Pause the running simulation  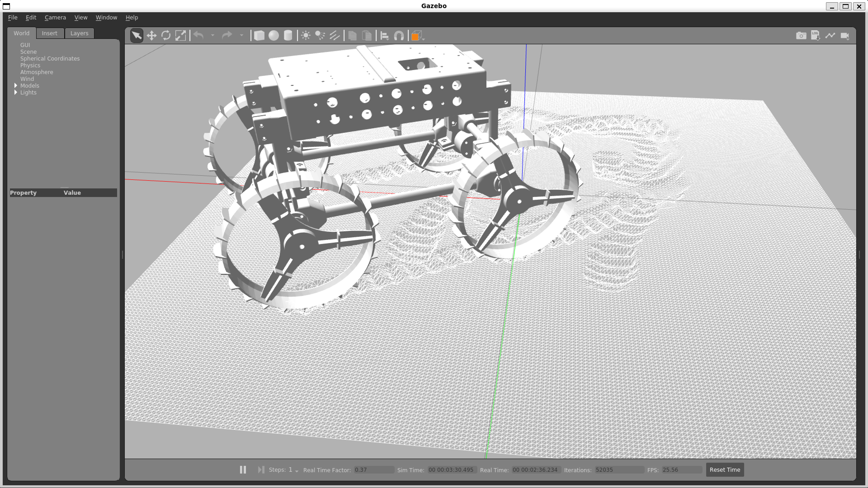tap(243, 469)
